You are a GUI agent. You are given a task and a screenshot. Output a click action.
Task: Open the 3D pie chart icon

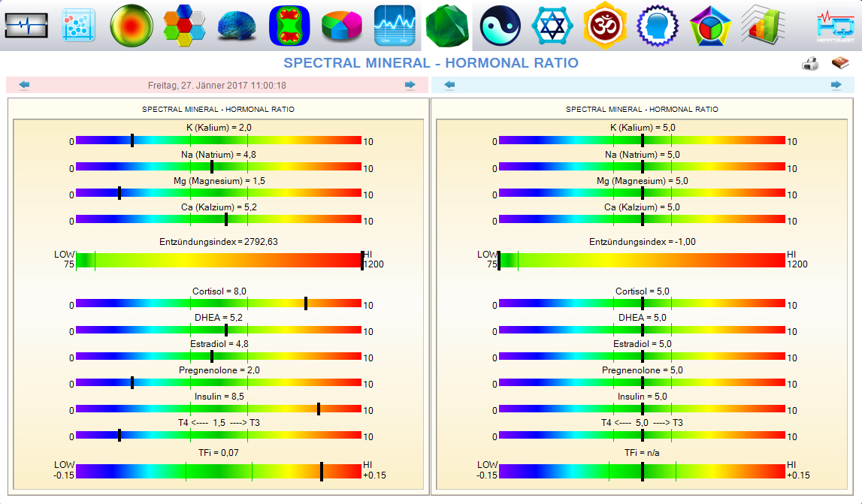point(342,26)
